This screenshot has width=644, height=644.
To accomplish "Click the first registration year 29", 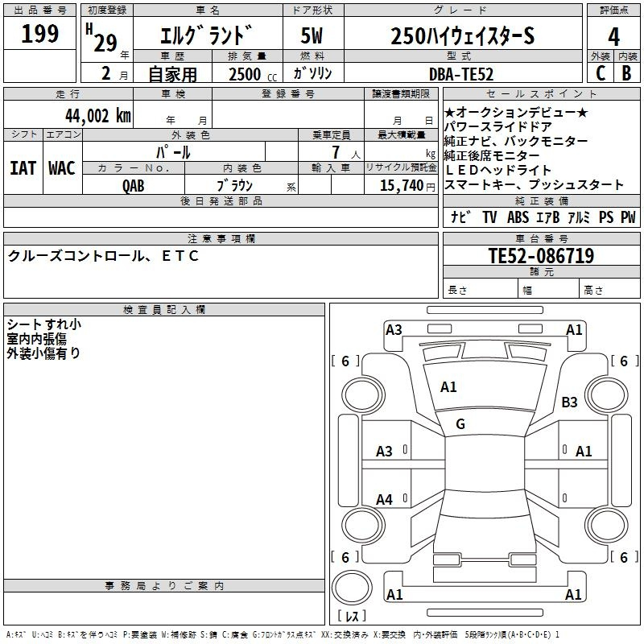I will [105, 43].
